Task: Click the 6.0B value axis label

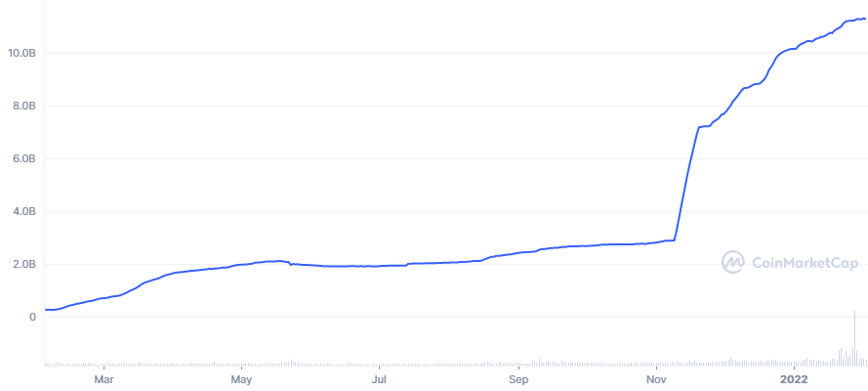Action: pyautogui.click(x=24, y=159)
